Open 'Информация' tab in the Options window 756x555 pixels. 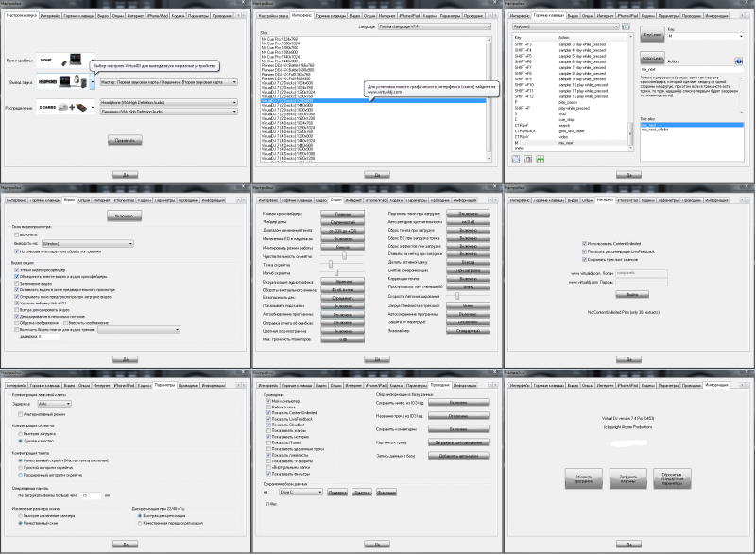(465, 200)
